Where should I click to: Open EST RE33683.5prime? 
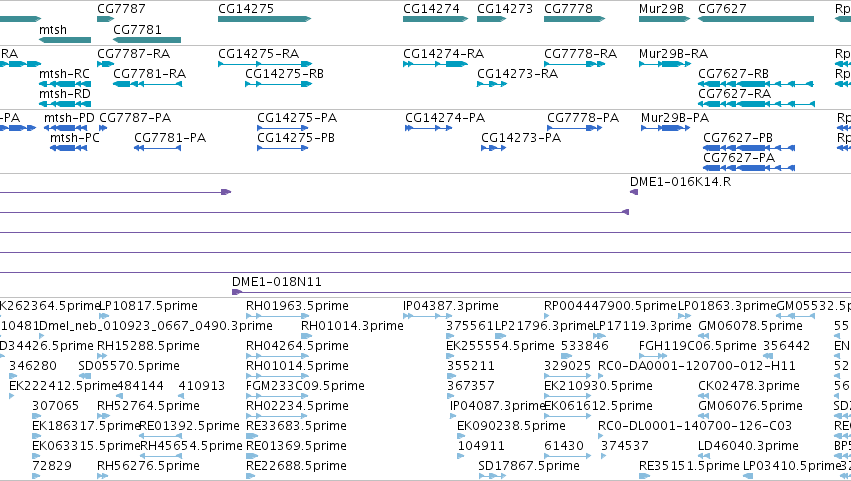click(x=296, y=426)
